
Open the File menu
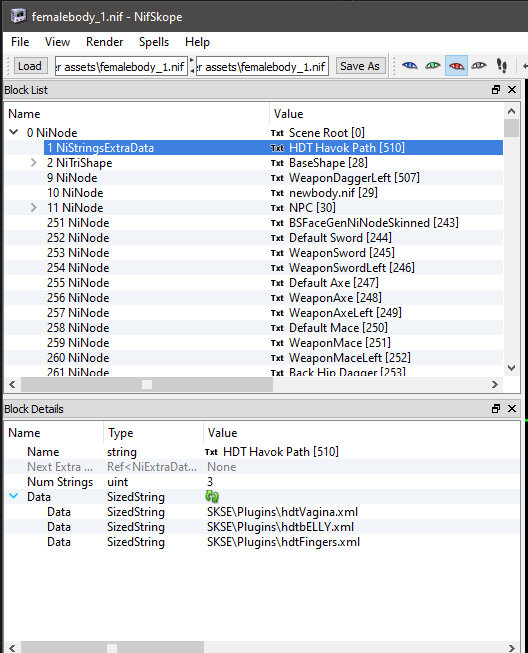[x=20, y=42]
